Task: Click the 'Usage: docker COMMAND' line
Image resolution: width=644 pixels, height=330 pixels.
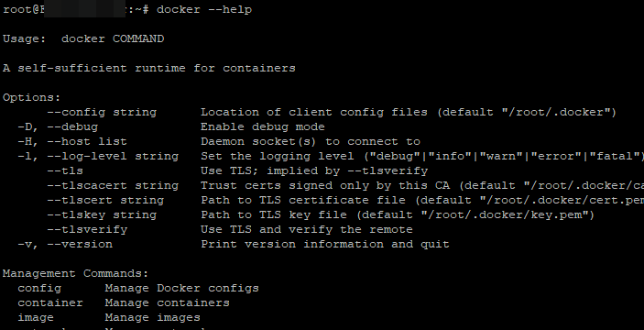Action: [x=83, y=38]
